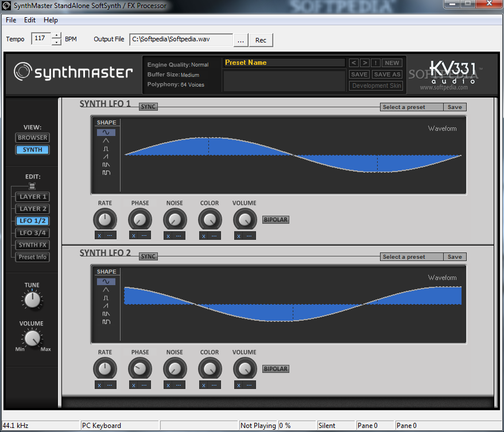Image resolution: width=504 pixels, height=432 pixels.
Task: Browse for output file with ... button
Action: pos(241,40)
